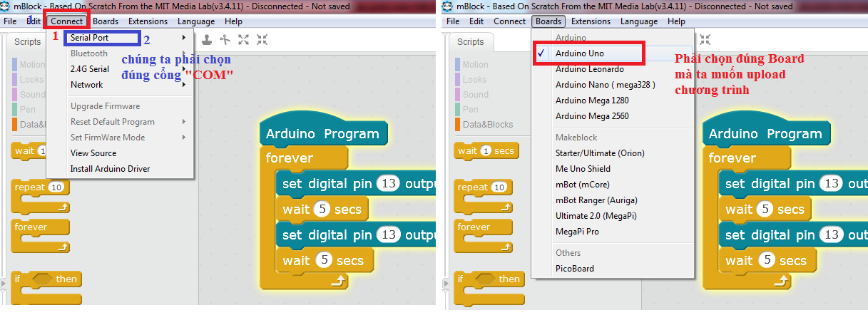Image resolution: width=868 pixels, height=325 pixels.
Task: Select PicoBoard under Others
Action: pyautogui.click(x=612, y=269)
